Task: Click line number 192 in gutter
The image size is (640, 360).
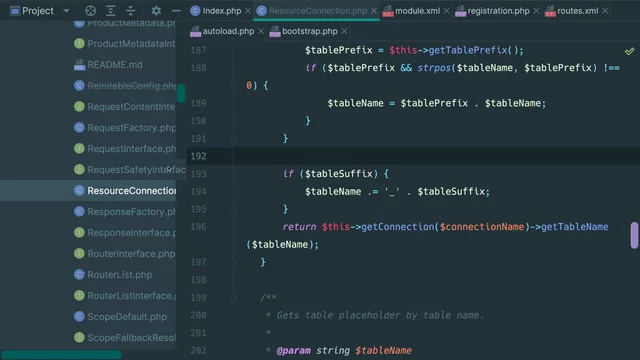Action: tap(198, 156)
